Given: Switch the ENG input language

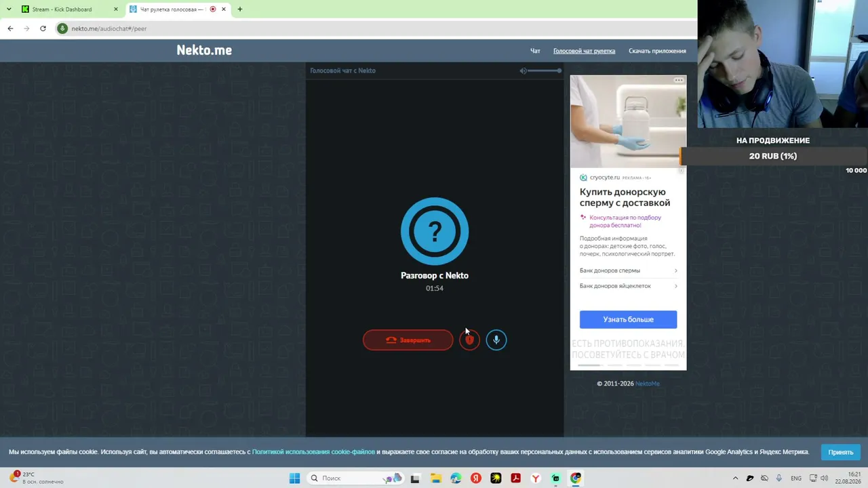Looking at the screenshot, I should [796, 479].
